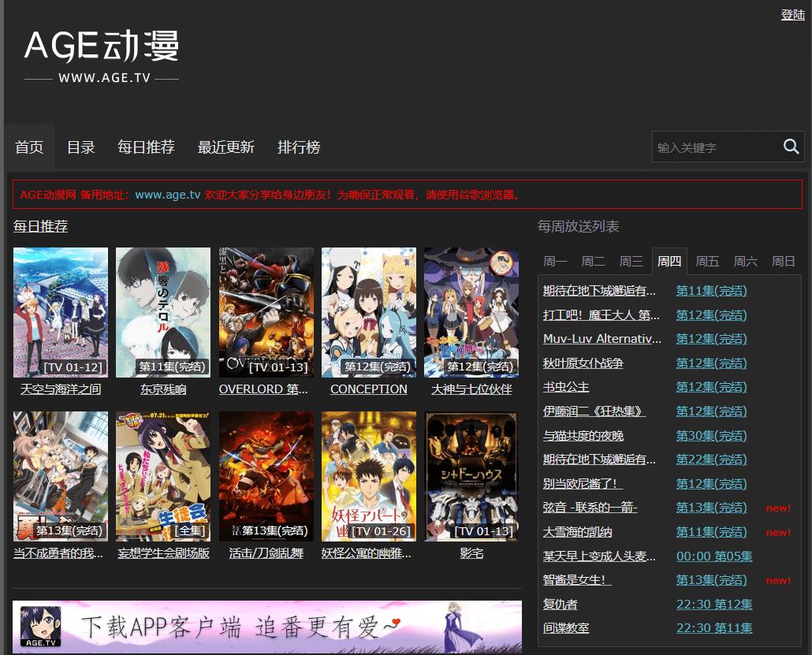The image size is (812, 655).
Task: Switch to the 周五 weekday tab
Action: click(707, 261)
